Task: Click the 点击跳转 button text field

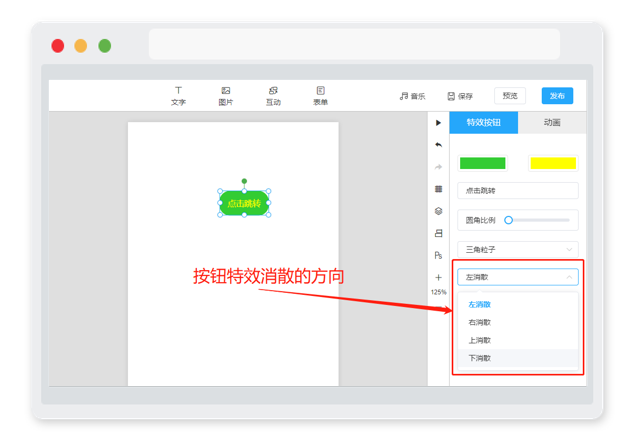Action: (x=518, y=191)
